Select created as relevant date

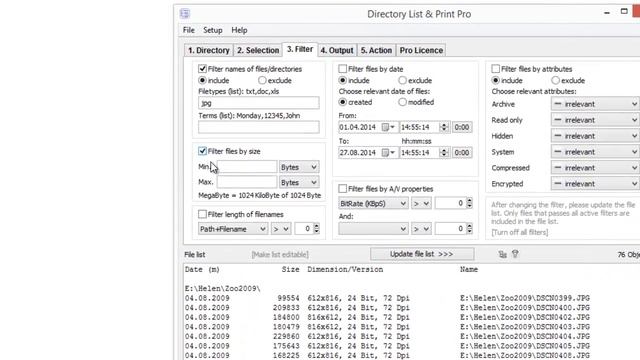point(343,102)
